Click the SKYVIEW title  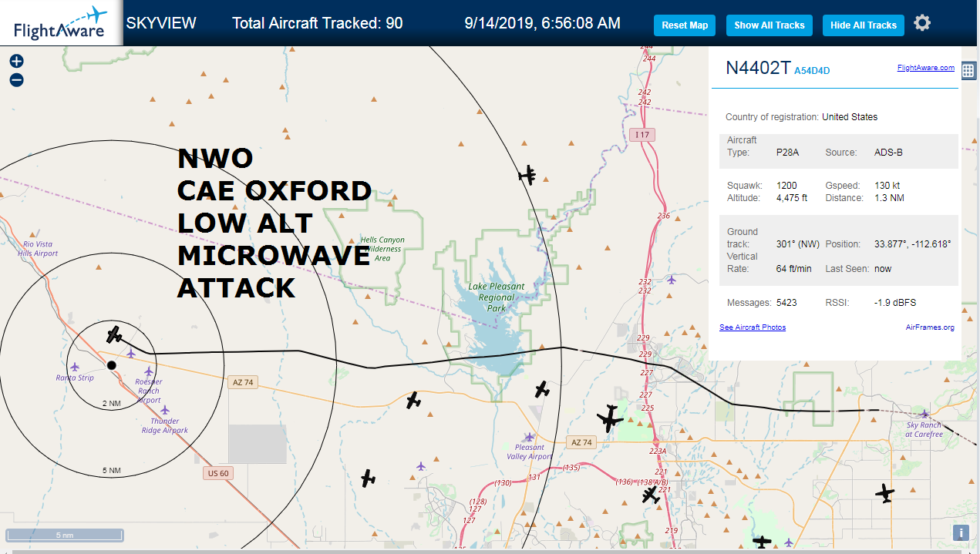click(x=161, y=23)
